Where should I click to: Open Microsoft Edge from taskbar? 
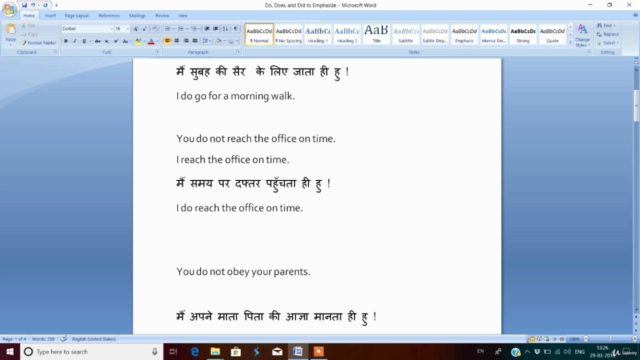click(194, 351)
